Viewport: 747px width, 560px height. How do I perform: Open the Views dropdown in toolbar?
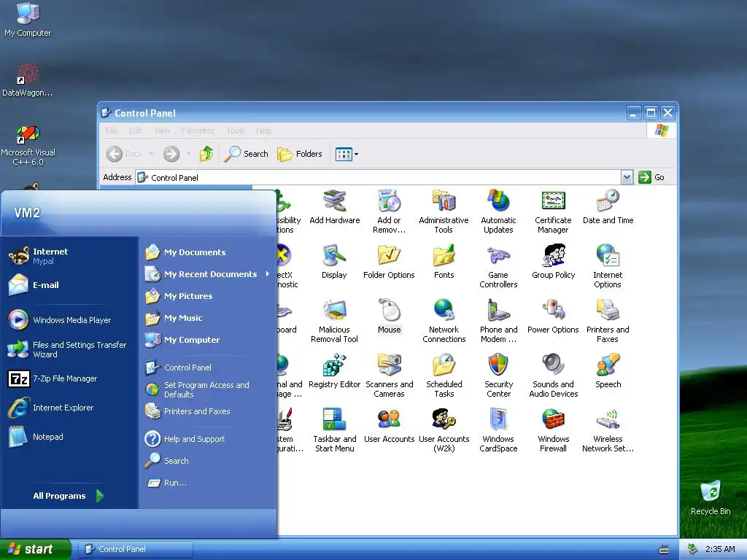(347, 154)
